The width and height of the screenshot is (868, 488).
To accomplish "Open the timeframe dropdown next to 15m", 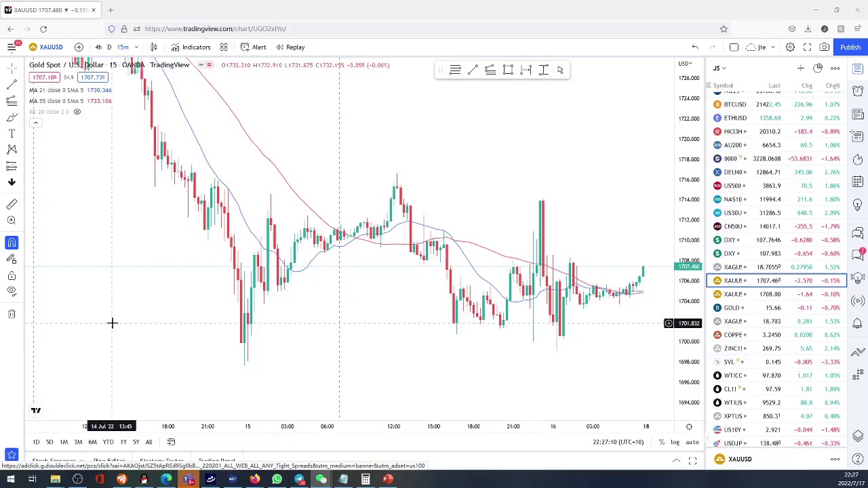I will point(136,47).
